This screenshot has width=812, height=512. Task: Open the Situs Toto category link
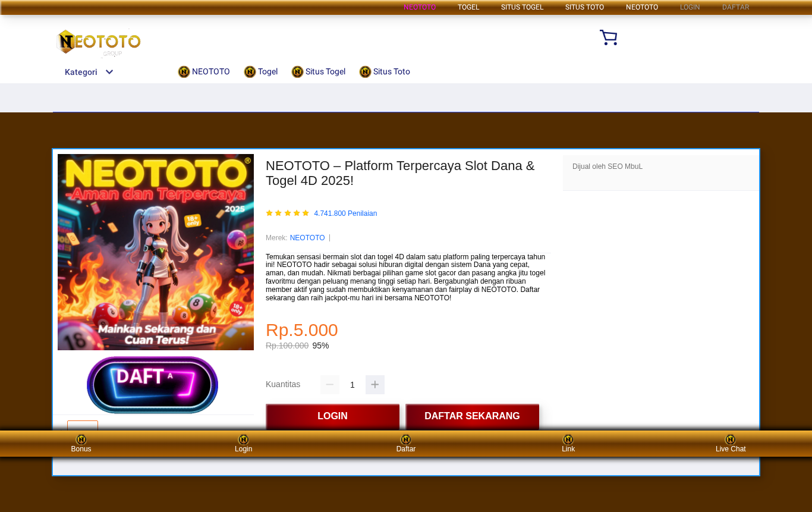pyautogui.click(x=385, y=71)
